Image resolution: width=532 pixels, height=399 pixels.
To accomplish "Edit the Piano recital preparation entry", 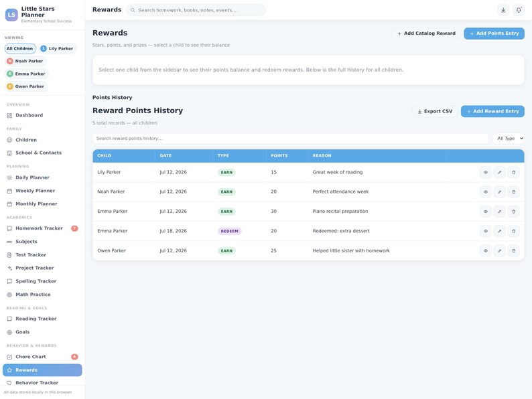I will click(499, 212).
